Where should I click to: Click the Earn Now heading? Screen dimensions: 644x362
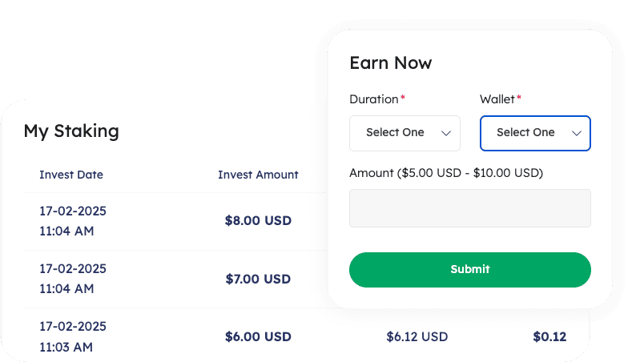tap(391, 62)
